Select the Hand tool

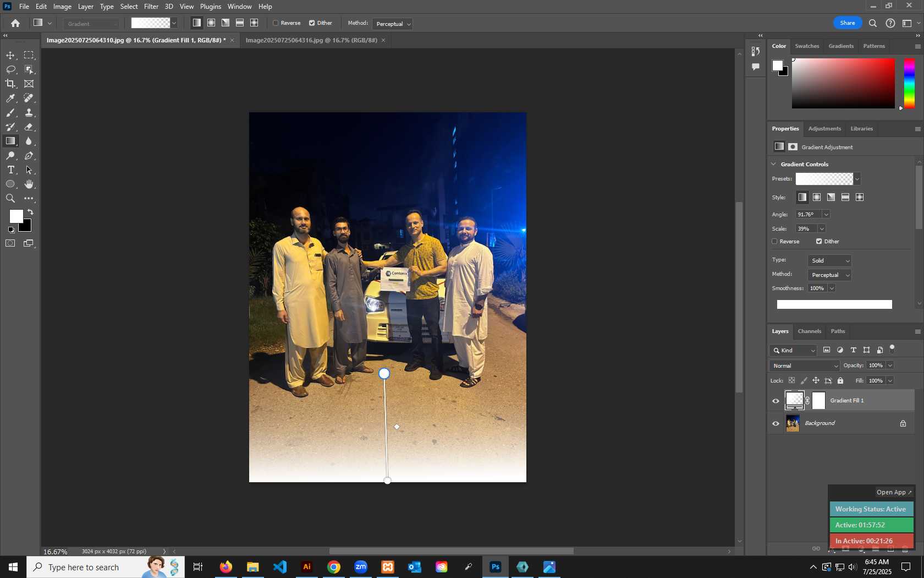click(x=29, y=184)
